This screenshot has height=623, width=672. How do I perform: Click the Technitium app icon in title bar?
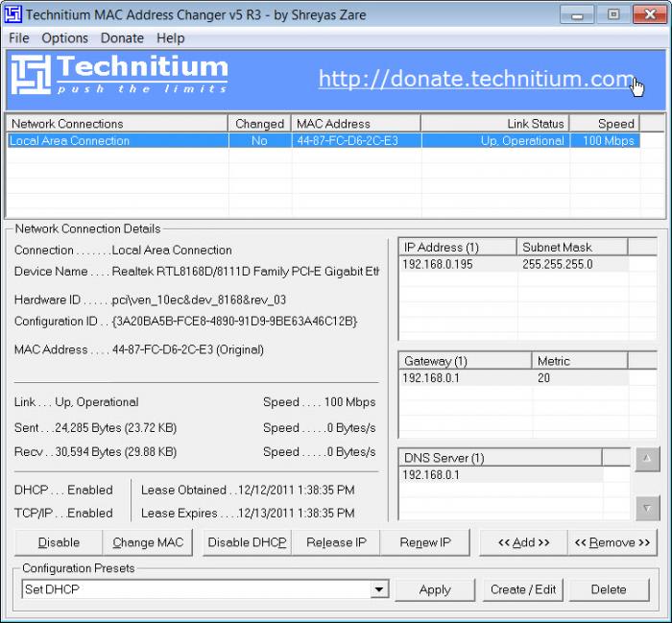pos(12,14)
